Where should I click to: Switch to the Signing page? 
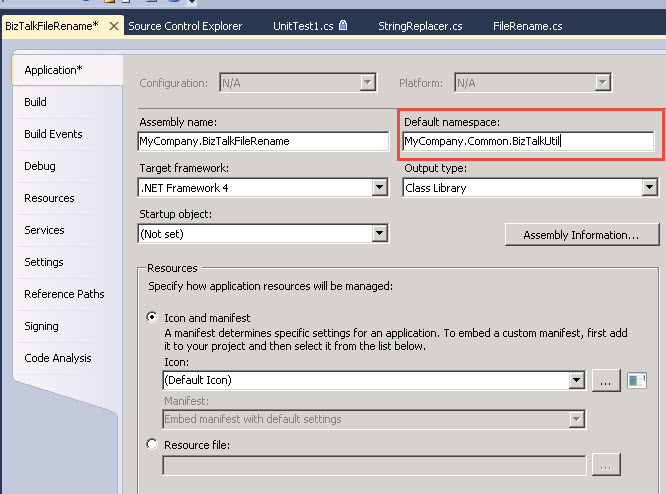[41, 326]
